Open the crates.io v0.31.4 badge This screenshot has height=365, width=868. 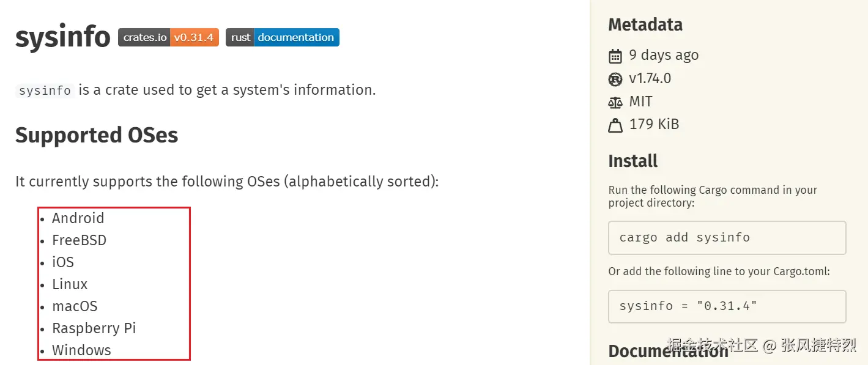point(168,37)
